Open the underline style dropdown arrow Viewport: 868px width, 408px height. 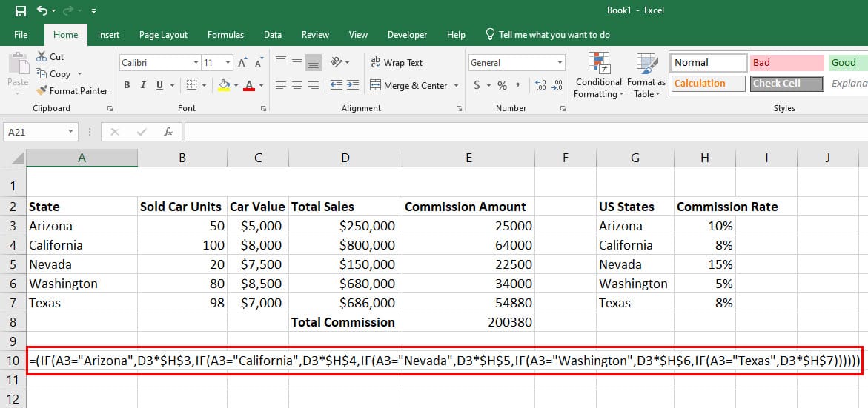172,86
